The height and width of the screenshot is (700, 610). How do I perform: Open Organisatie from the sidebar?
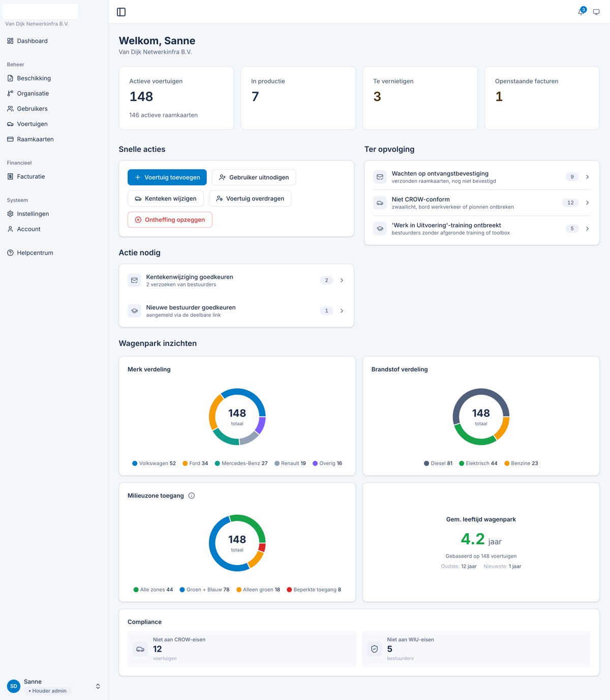tap(54, 94)
